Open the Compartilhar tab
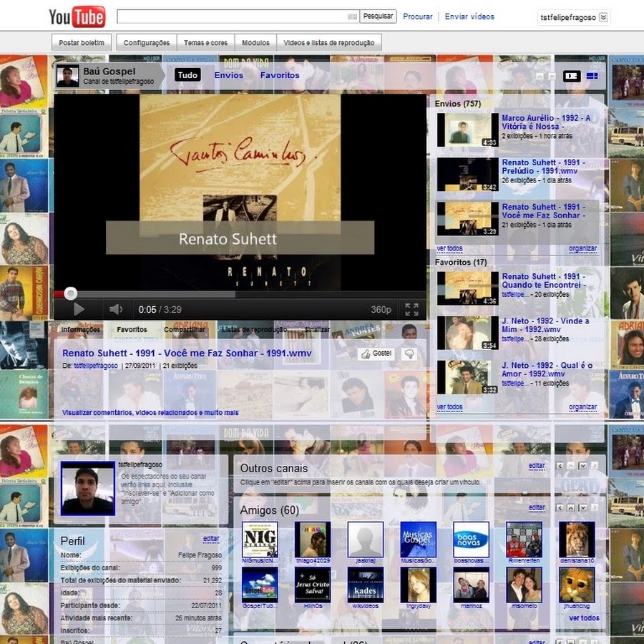Screen dimensions: 644x644 [185, 329]
